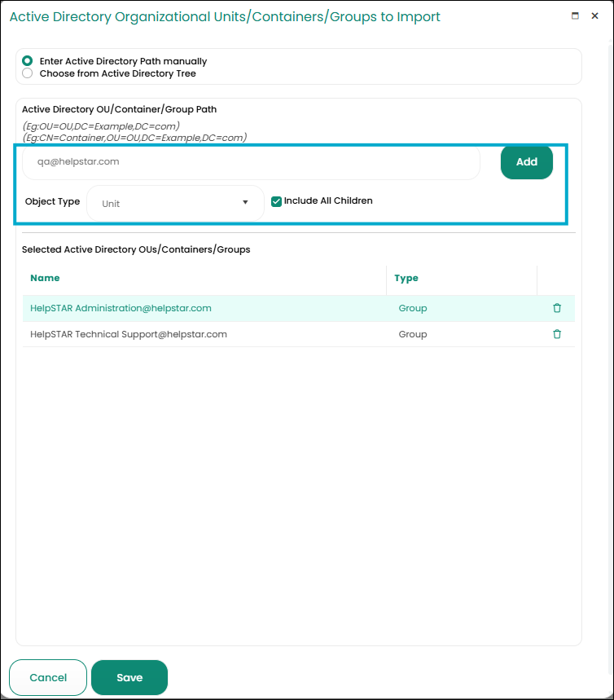Image resolution: width=614 pixels, height=700 pixels.
Task: Maximize the import dialog window
Action: click(576, 15)
